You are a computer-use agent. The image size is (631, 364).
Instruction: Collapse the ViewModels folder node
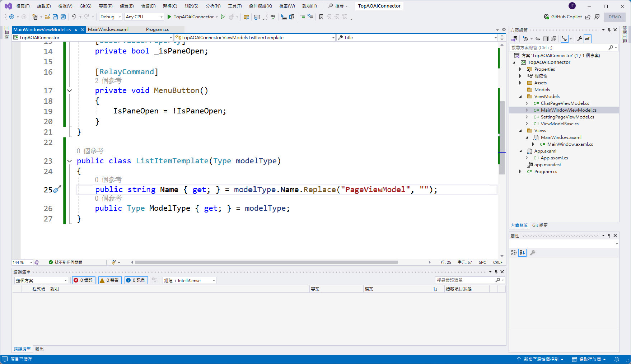point(520,97)
